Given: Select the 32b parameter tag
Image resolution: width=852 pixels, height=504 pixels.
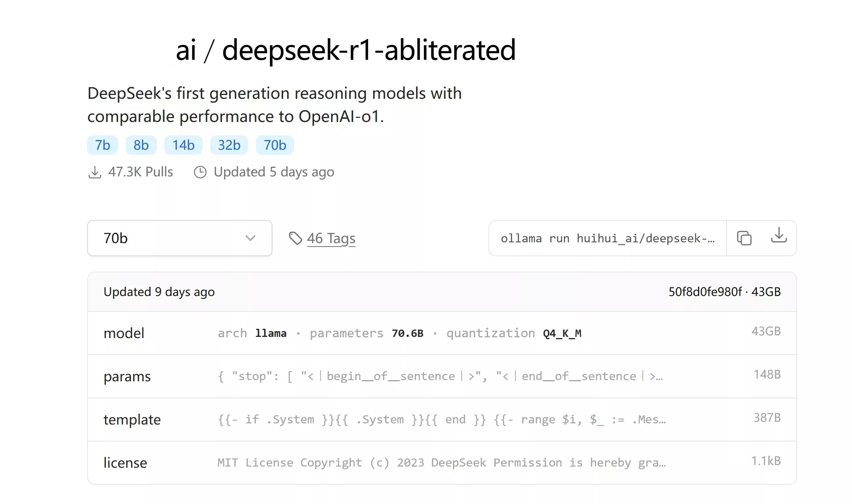Looking at the screenshot, I should coord(229,145).
